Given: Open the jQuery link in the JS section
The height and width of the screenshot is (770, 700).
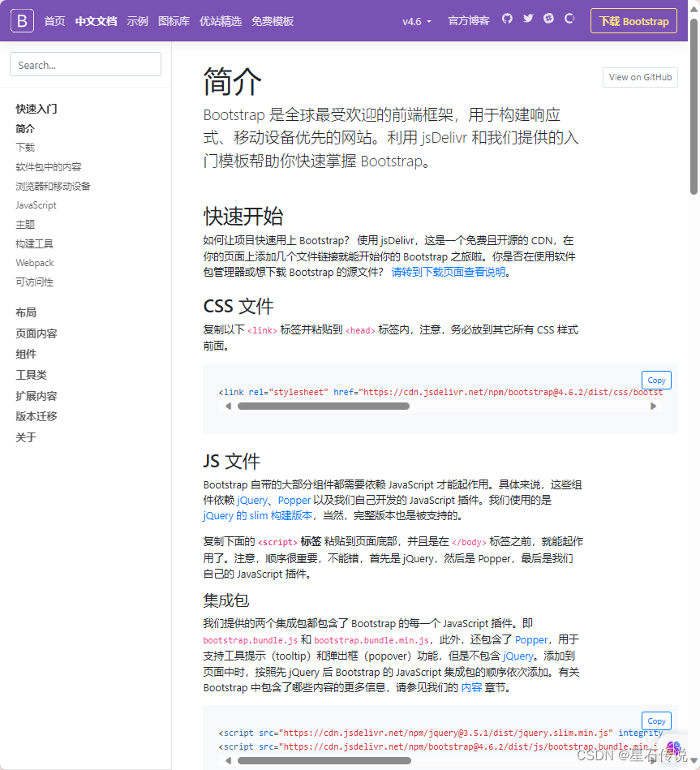Looking at the screenshot, I should [251, 500].
